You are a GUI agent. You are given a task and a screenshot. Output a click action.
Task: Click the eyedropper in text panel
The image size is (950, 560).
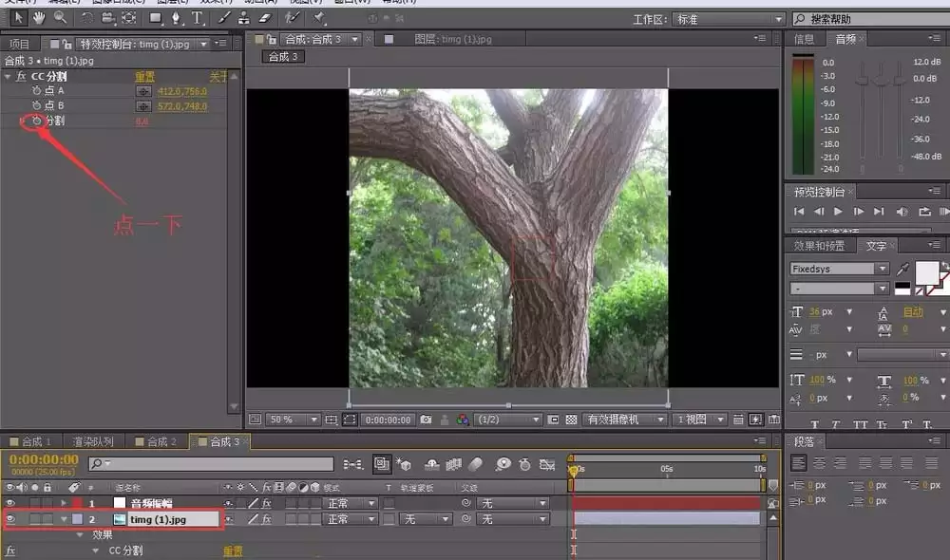point(902,269)
